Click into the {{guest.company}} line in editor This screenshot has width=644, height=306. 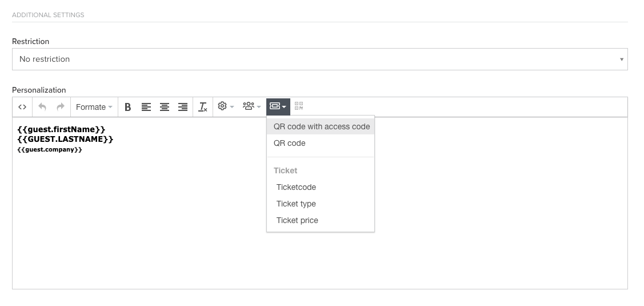(50, 149)
